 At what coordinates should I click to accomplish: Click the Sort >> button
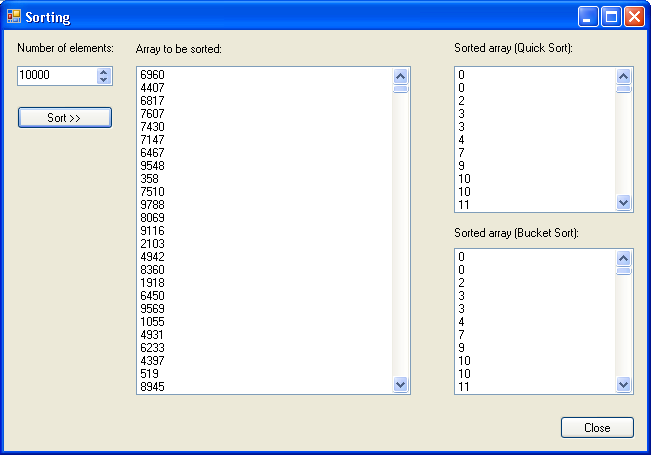click(65, 117)
